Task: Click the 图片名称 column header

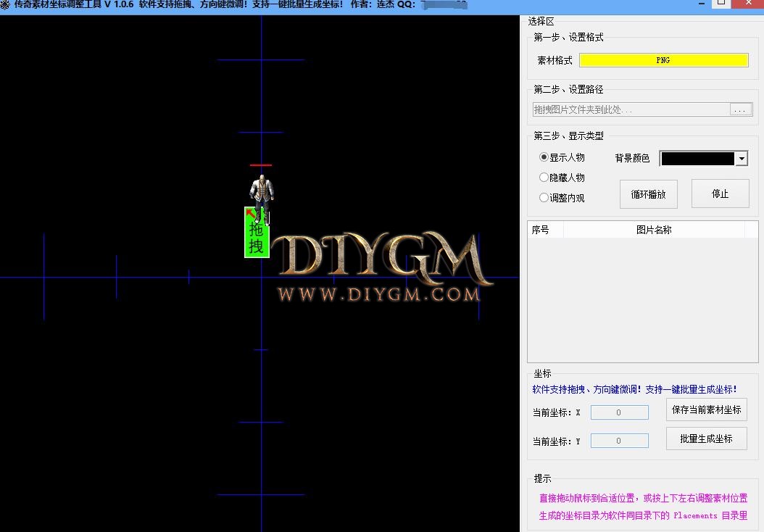Action: click(x=654, y=230)
